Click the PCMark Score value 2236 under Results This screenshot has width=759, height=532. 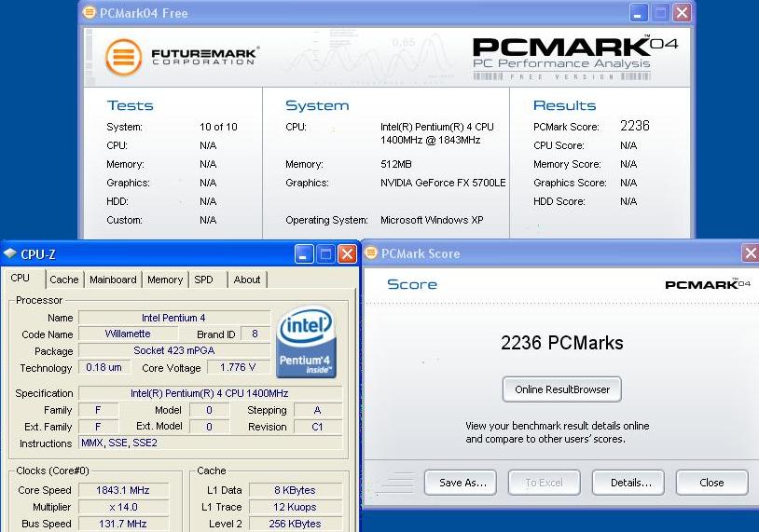pyautogui.click(x=635, y=126)
